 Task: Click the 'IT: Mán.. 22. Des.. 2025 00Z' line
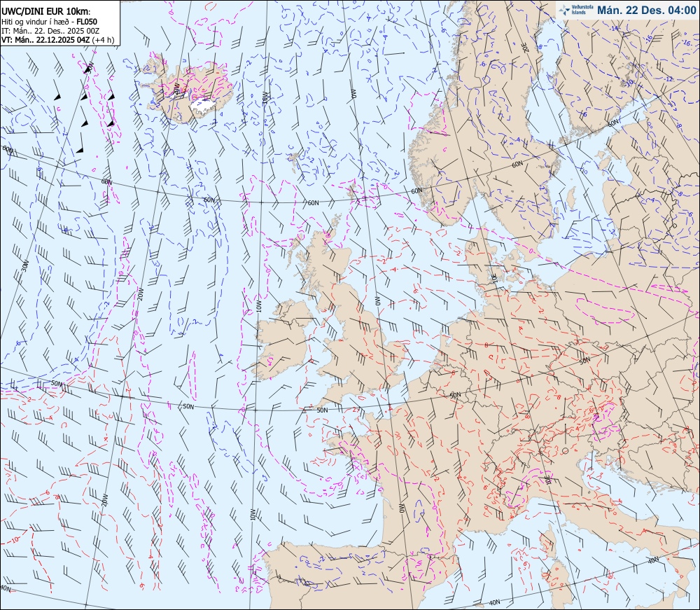50,31
